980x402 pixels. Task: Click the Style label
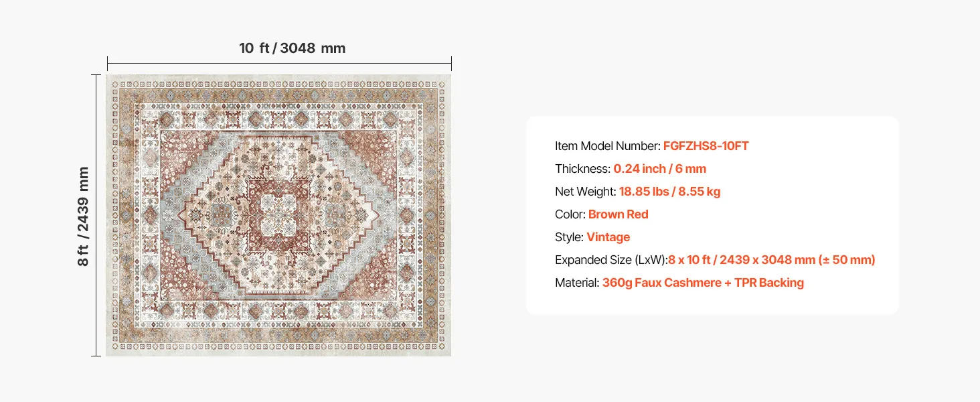570,237
